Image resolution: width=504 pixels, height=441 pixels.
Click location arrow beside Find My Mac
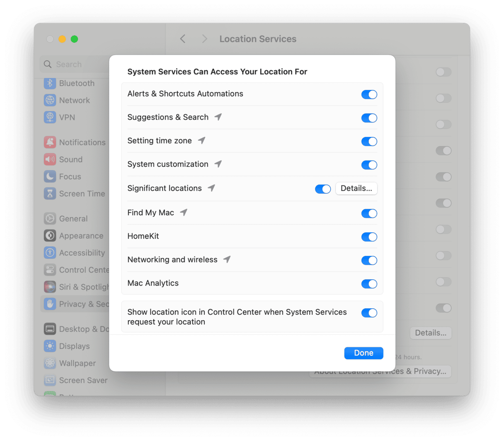[x=184, y=212]
